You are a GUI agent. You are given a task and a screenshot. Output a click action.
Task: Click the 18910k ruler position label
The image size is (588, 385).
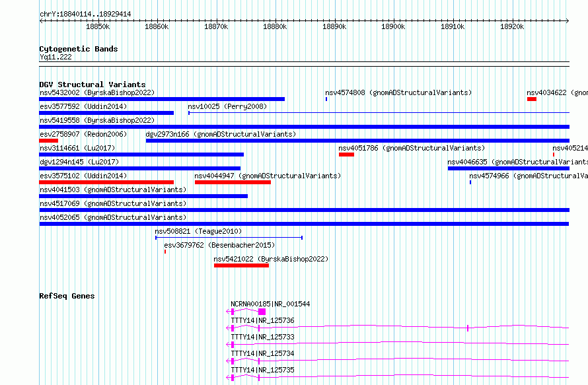tap(453, 26)
